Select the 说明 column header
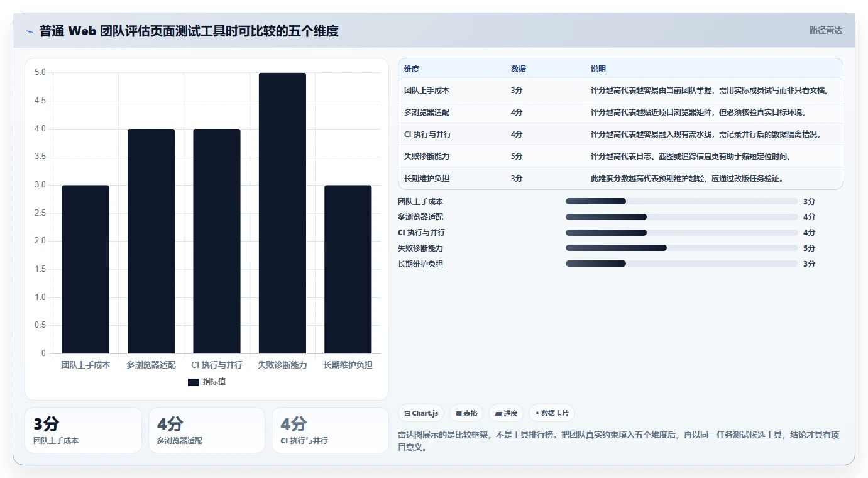The height and width of the screenshot is (478, 868). 598,69
